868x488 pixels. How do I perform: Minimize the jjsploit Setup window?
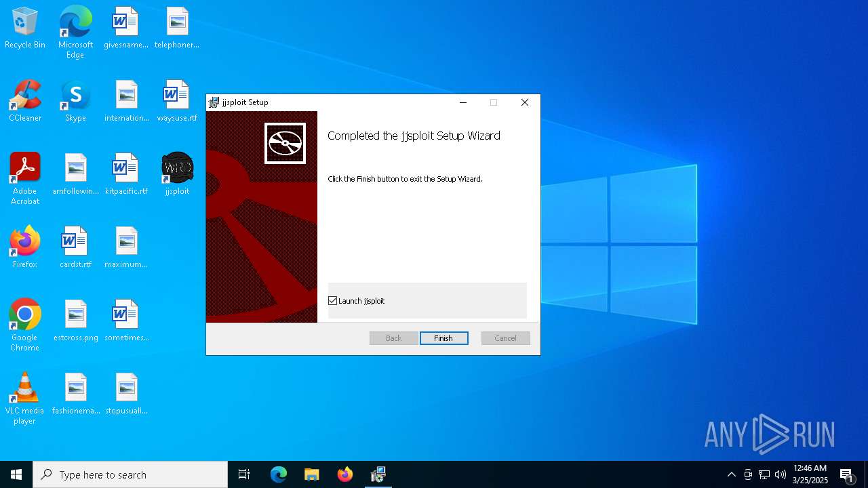coord(463,102)
